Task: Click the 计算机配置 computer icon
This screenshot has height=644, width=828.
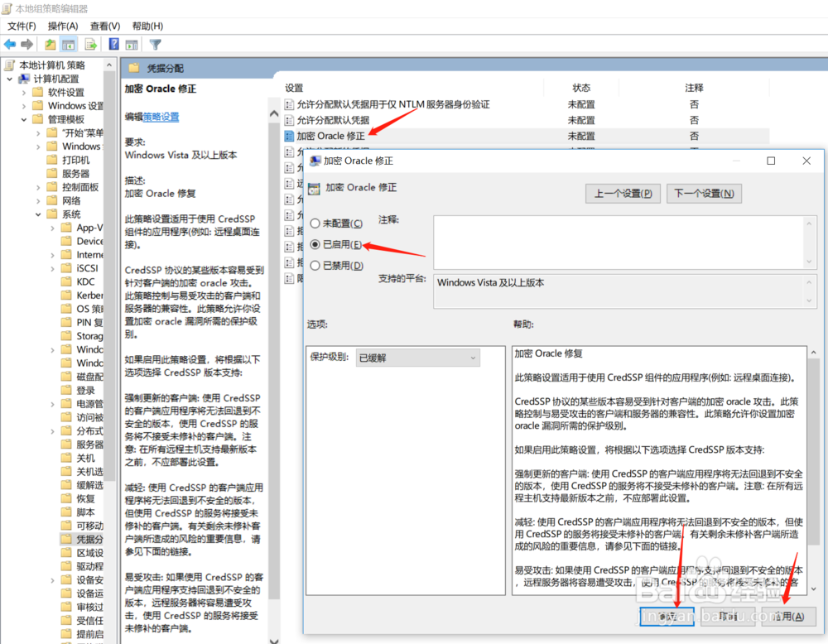Action: (24, 79)
